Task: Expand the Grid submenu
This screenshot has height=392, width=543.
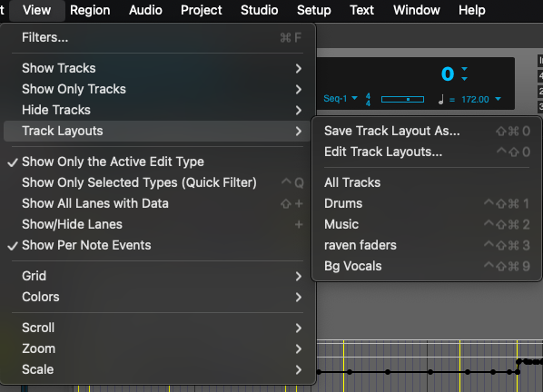Action: (x=157, y=276)
